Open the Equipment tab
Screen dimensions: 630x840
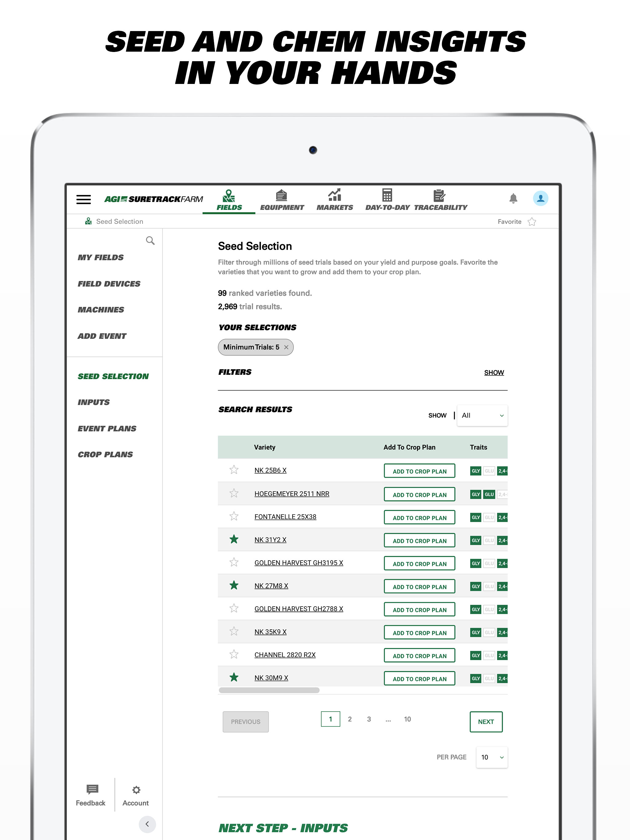pyautogui.click(x=281, y=200)
